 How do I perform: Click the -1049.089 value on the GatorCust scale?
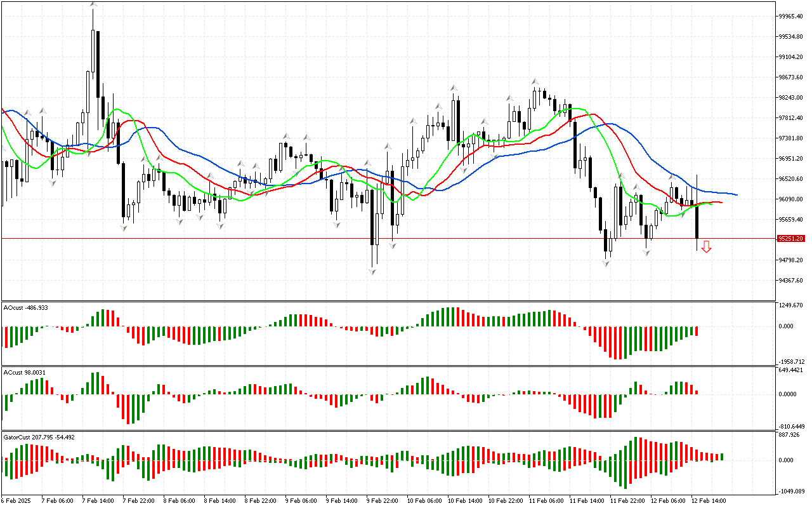click(x=792, y=491)
